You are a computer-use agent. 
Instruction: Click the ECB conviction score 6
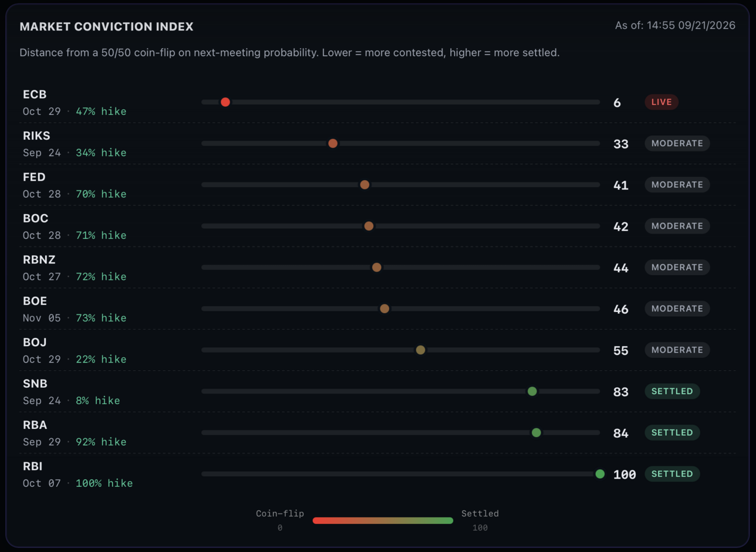tap(617, 103)
